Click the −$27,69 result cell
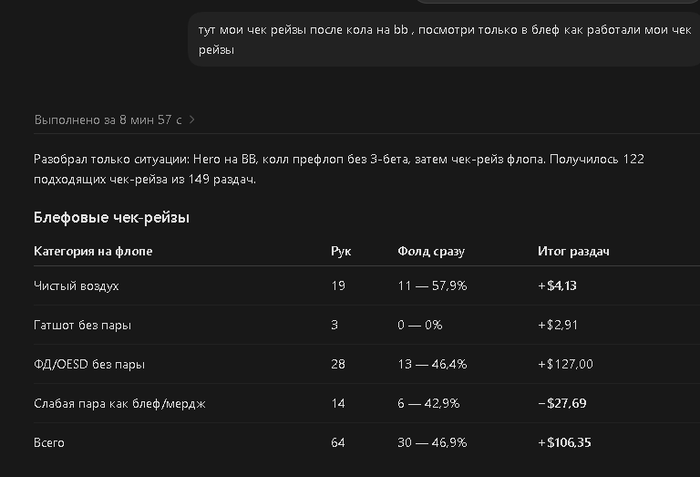 562,403
